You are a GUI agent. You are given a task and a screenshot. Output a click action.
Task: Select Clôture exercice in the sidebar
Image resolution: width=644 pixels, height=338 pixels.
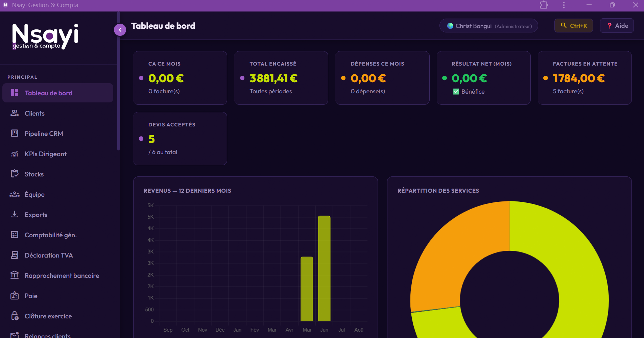coord(58,316)
